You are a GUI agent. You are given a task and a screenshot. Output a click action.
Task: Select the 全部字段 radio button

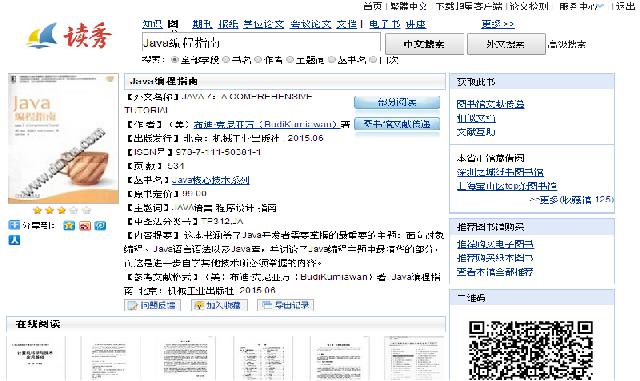[175, 60]
